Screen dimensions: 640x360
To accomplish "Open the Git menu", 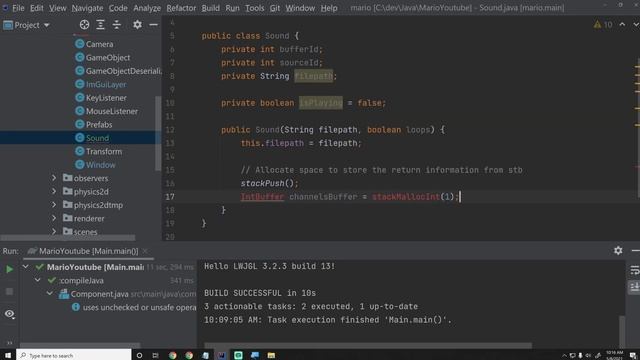I will pos(275,8).
